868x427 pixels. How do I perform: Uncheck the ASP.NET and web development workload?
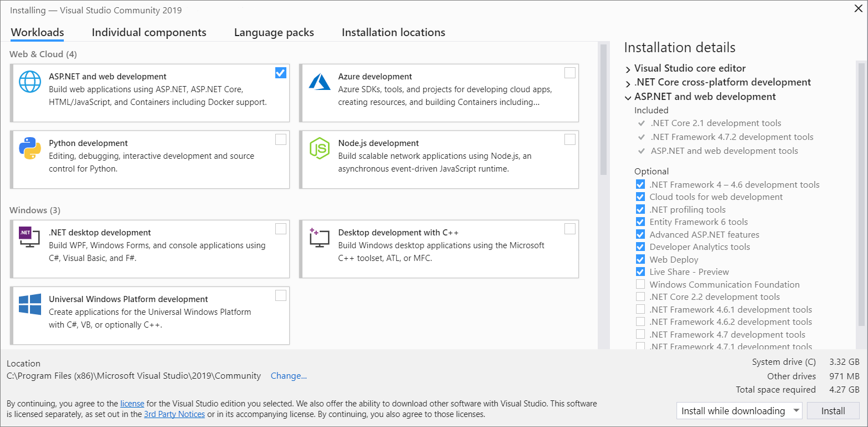(281, 73)
